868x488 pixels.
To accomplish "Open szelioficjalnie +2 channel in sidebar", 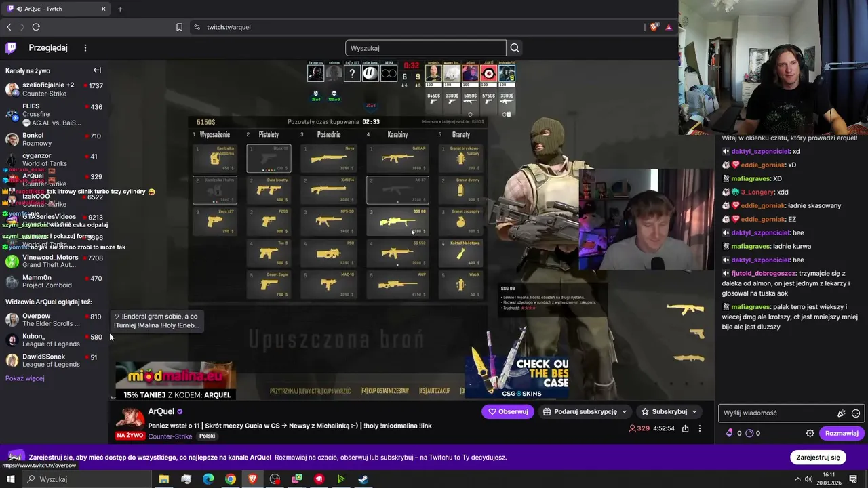I will pyautogui.click(x=54, y=89).
